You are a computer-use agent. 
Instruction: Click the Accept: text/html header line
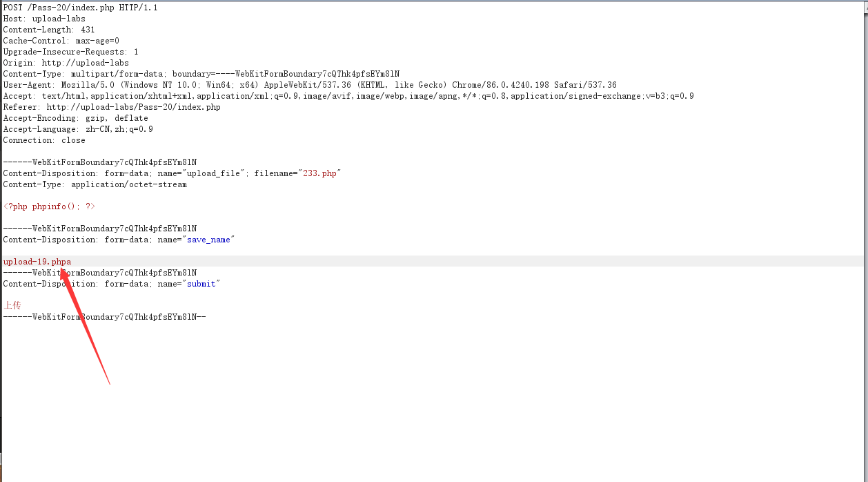pyautogui.click(x=348, y=96)
